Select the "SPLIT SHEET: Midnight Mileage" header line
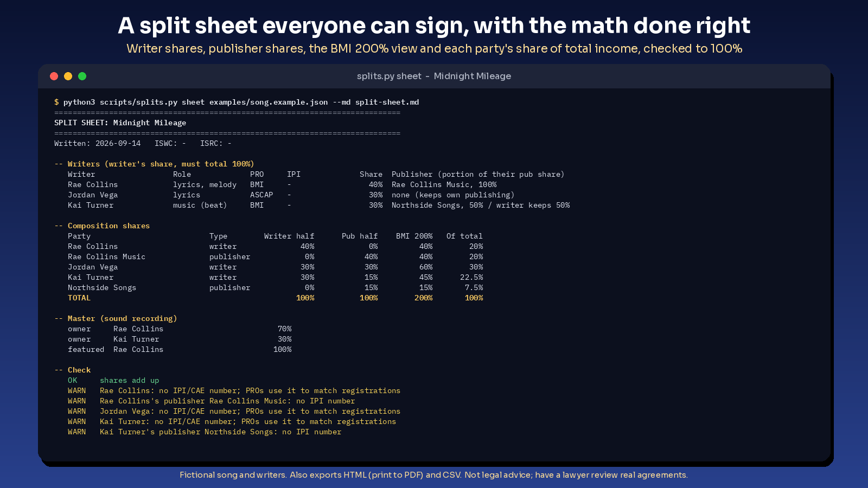The image size is (868, 488). pos(120,123)
